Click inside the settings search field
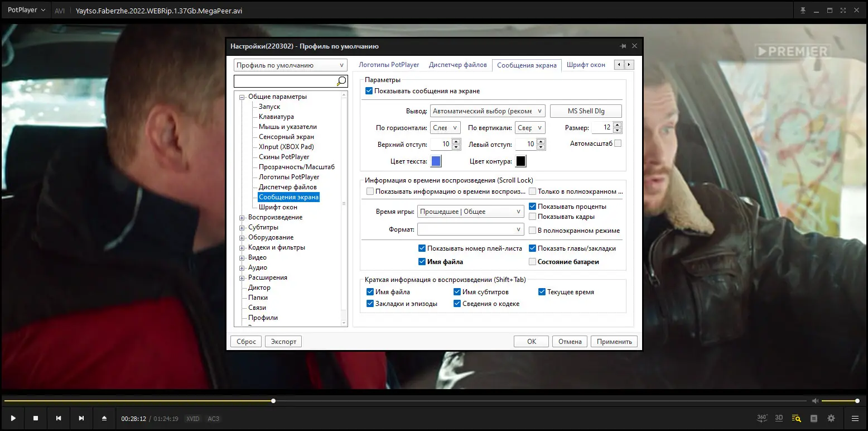 pos(284,82)
